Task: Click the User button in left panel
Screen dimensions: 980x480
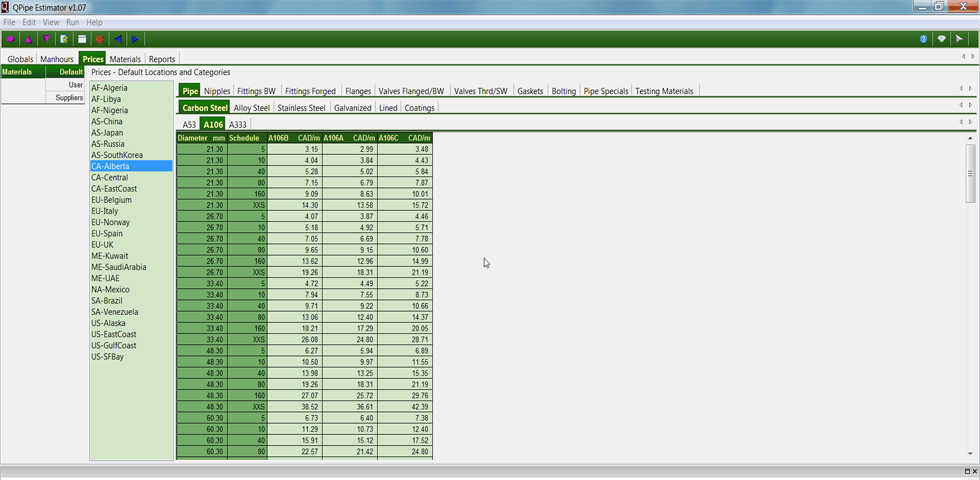Action: (x=66, y=84)
